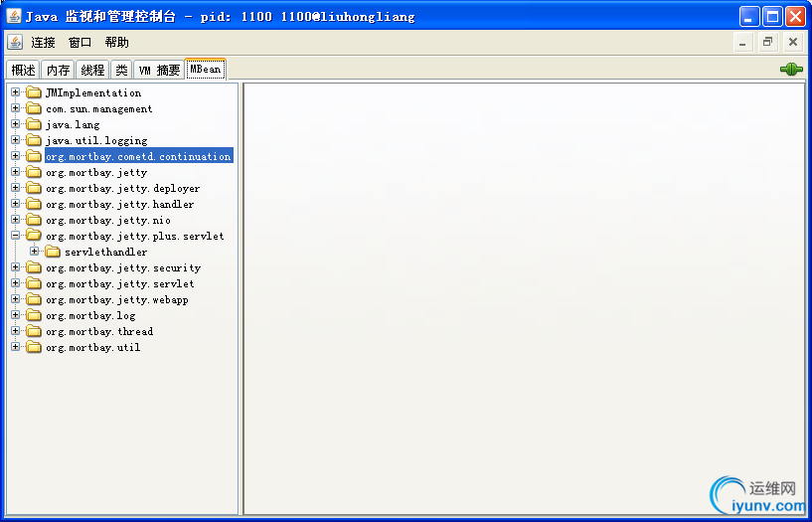
Task: Open the 窗口 menu
Action: click(80, 43)
